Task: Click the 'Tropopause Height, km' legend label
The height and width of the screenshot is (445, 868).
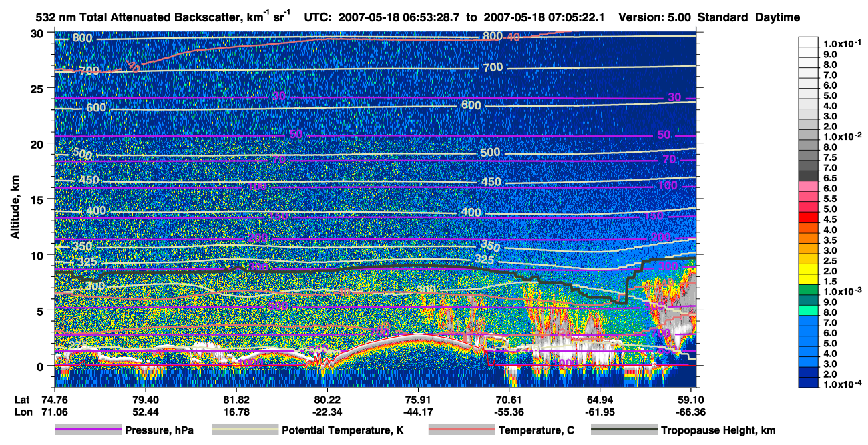Action: click(718, 430)
